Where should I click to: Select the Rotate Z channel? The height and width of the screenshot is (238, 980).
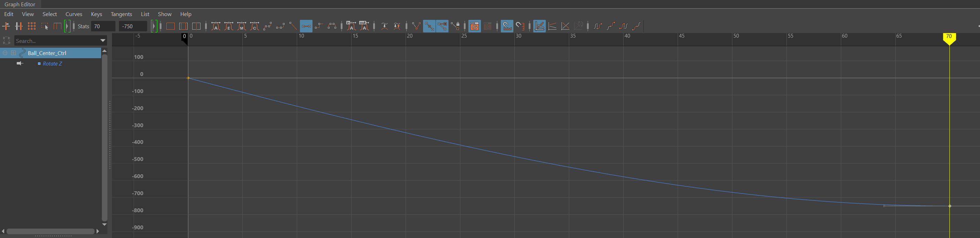[52, 63]
